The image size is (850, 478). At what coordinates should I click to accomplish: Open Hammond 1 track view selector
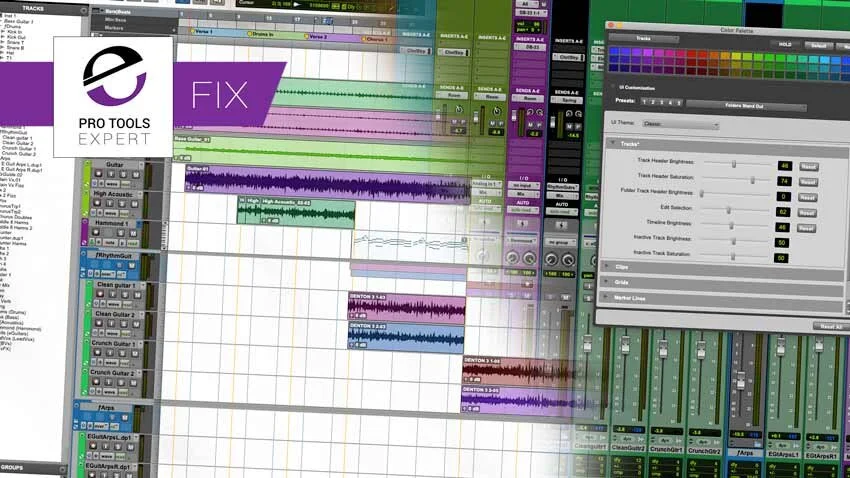pos(110,243)
